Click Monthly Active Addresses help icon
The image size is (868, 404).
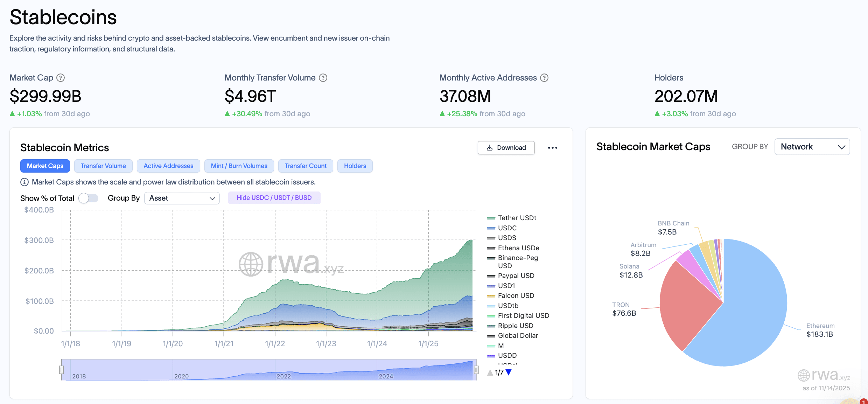click(x=544, y=78)
